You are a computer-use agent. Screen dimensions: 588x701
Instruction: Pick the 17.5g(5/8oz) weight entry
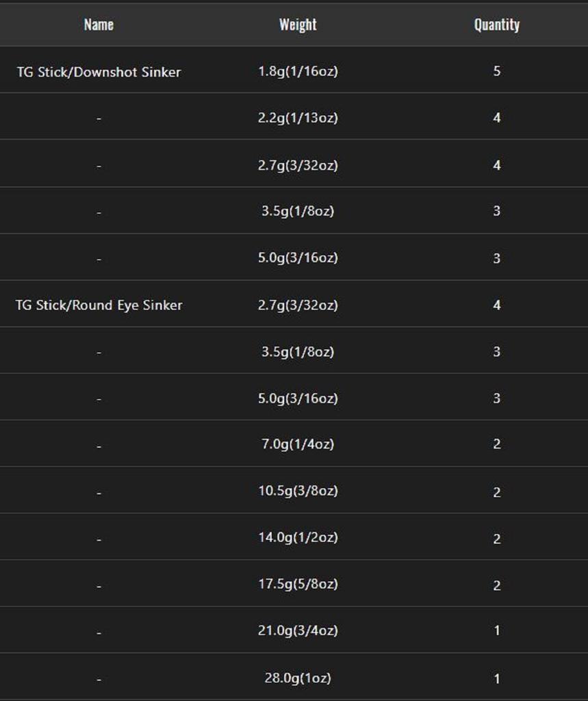click(x=298, y=584)
